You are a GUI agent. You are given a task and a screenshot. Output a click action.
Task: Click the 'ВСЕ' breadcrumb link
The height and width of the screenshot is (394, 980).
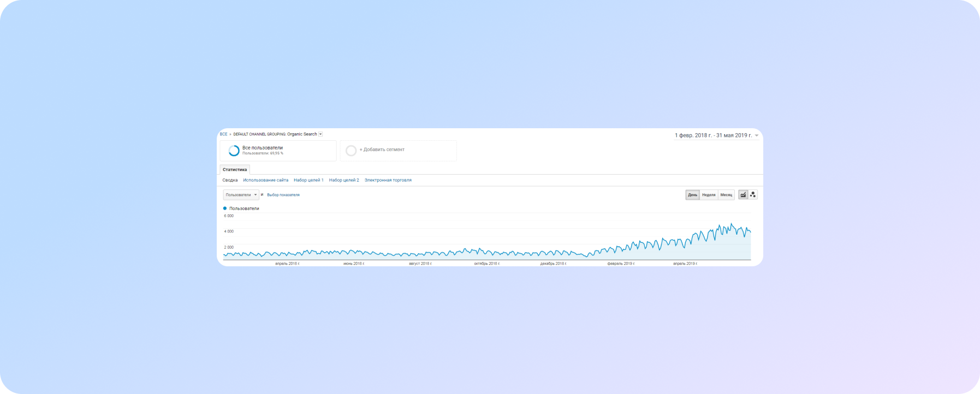point(223,134)
